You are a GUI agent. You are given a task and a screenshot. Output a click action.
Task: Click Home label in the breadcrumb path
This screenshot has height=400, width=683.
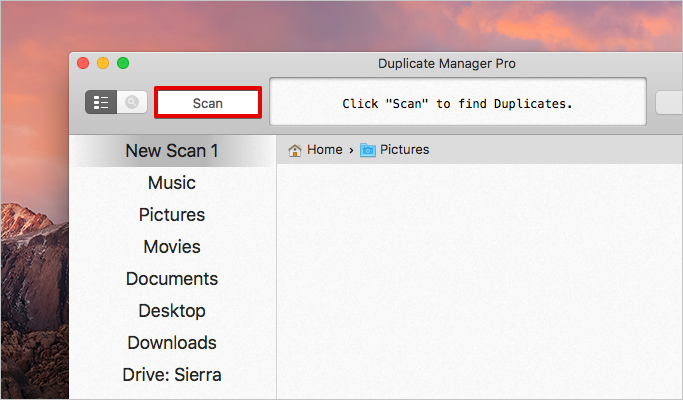pos(324,150)
